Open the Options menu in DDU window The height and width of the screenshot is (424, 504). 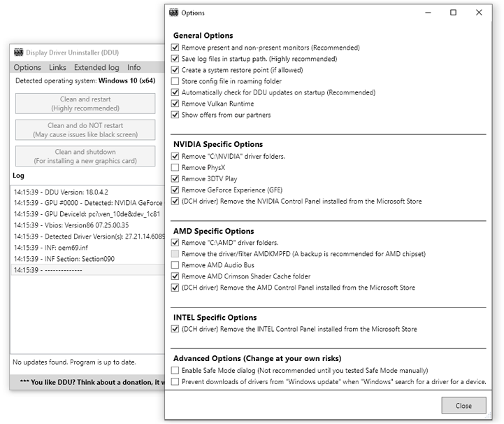click(27, 67)
